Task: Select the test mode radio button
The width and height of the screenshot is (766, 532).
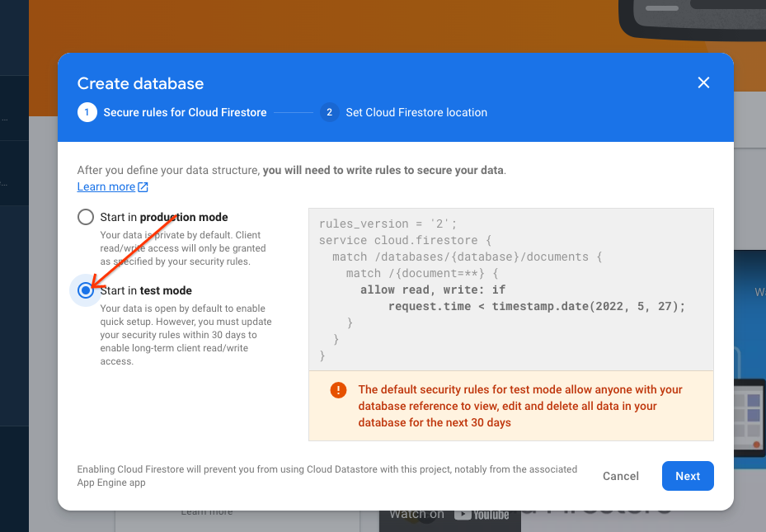Action: 86,290
